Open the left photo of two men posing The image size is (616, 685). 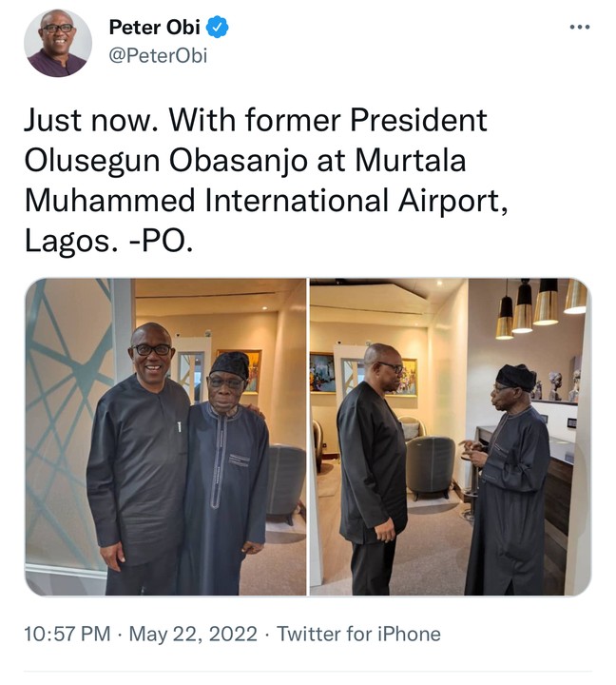(x=165, y=437)
